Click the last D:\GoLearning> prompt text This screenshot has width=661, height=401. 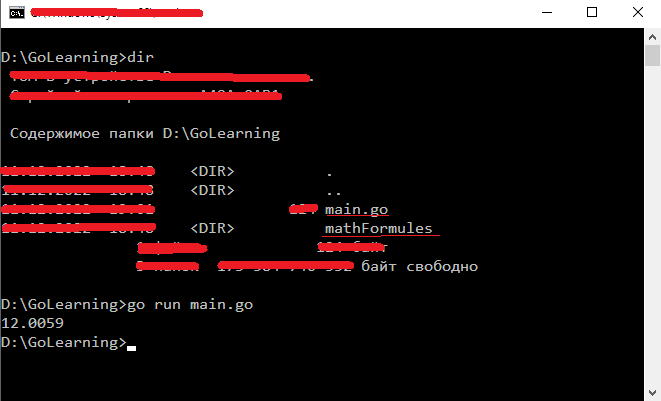64,342
